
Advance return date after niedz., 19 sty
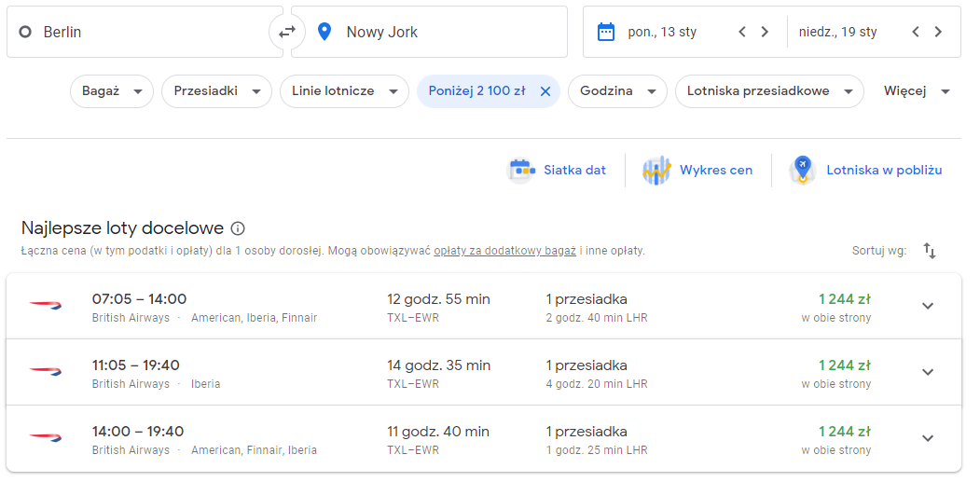[938, 32]
